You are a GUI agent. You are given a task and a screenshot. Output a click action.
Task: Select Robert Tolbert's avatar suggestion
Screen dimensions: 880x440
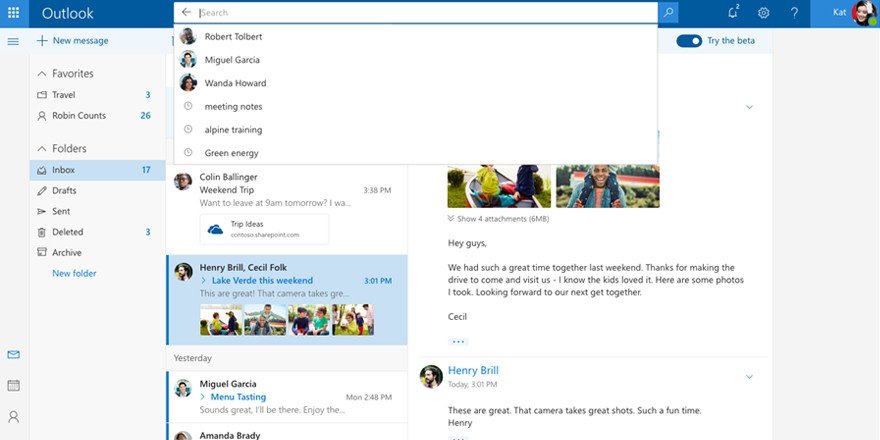187,36
